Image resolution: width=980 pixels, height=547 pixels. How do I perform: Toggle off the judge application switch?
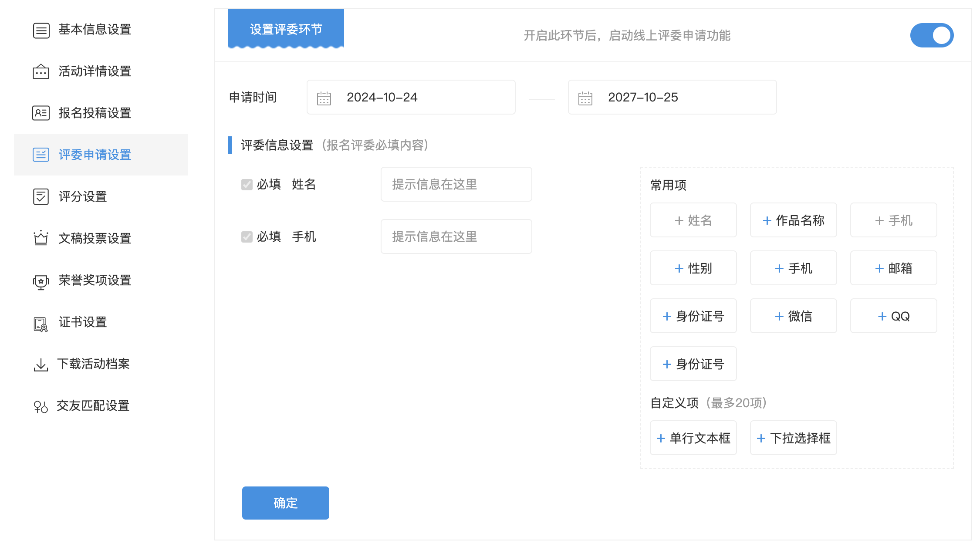pyautogui.click(x=931, y=35)
